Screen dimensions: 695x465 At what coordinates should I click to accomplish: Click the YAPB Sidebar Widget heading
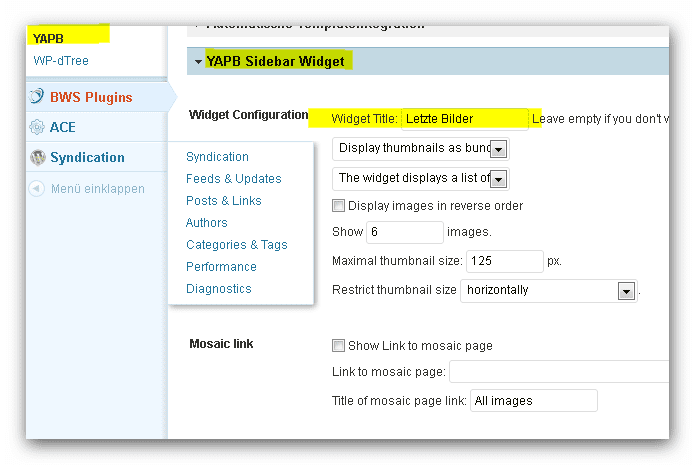pos(275,62)
